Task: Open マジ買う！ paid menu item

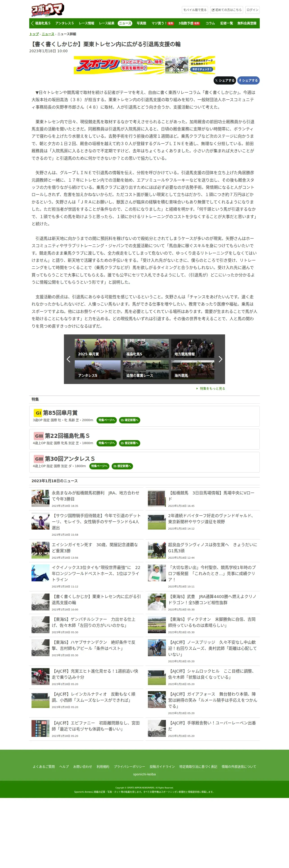Action: click(163, 23)
